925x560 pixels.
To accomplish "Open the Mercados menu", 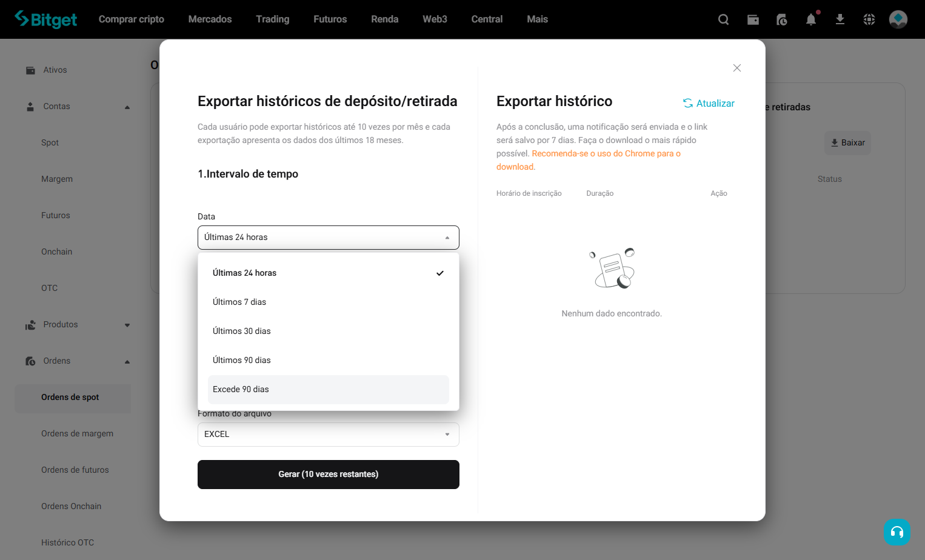I will pyautogui.click(x=210, y=19).
